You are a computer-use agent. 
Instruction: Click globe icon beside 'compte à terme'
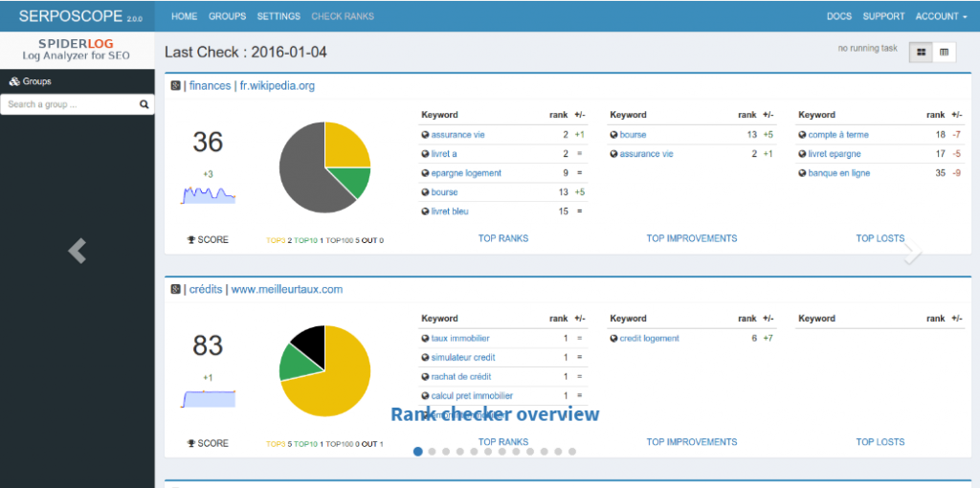[803, 134]
